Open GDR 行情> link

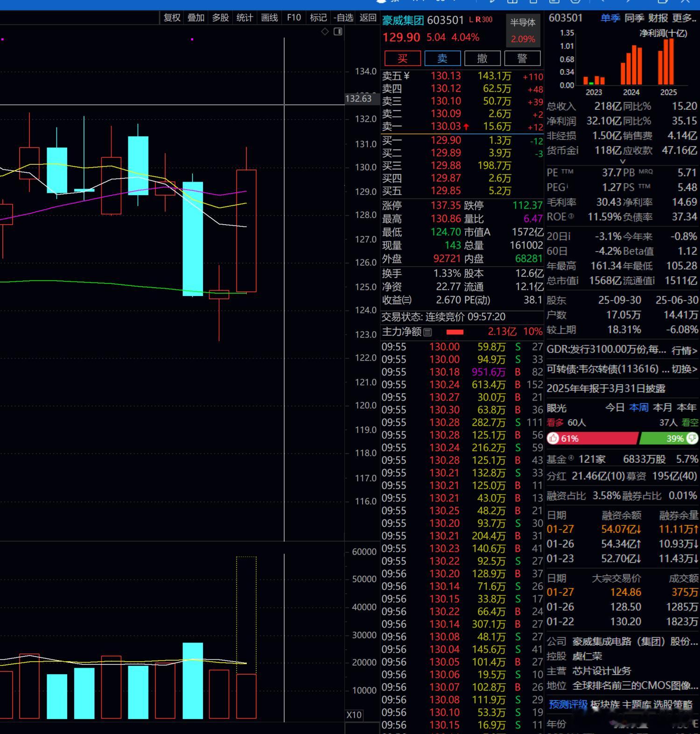(x=684, y=350)
